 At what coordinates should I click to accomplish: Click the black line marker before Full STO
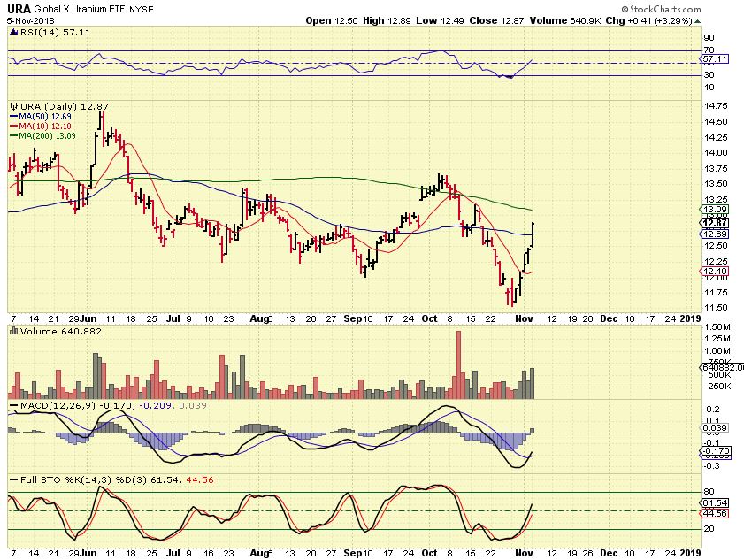coord(14,480)
